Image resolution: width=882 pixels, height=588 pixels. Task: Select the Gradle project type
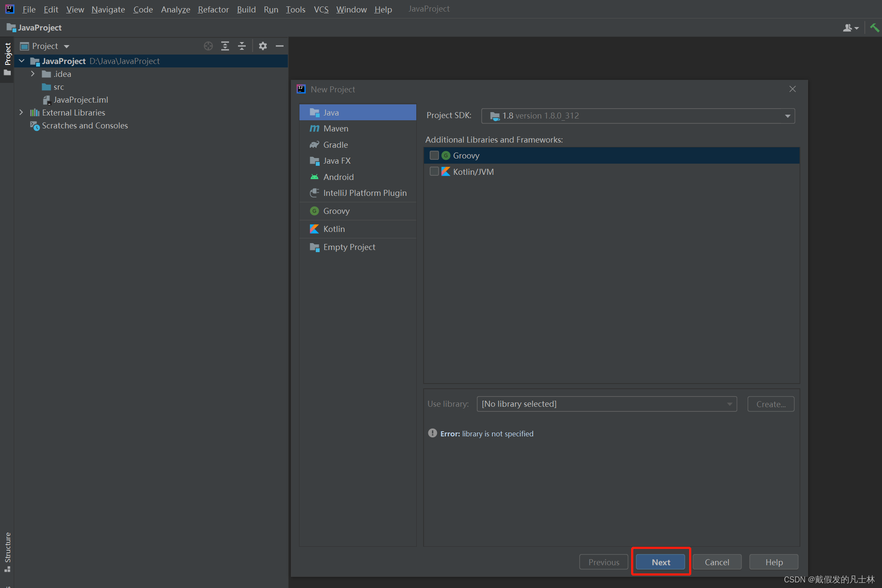[335, 145]
